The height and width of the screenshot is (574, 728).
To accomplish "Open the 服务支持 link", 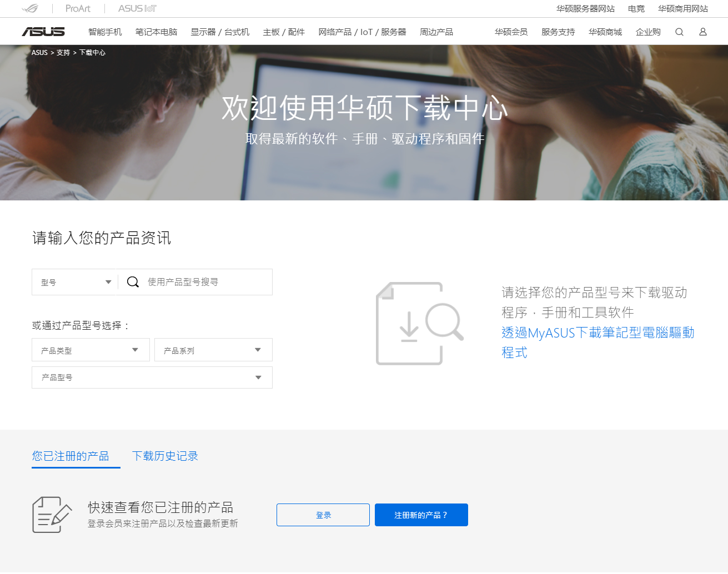I will click(558, 32).
